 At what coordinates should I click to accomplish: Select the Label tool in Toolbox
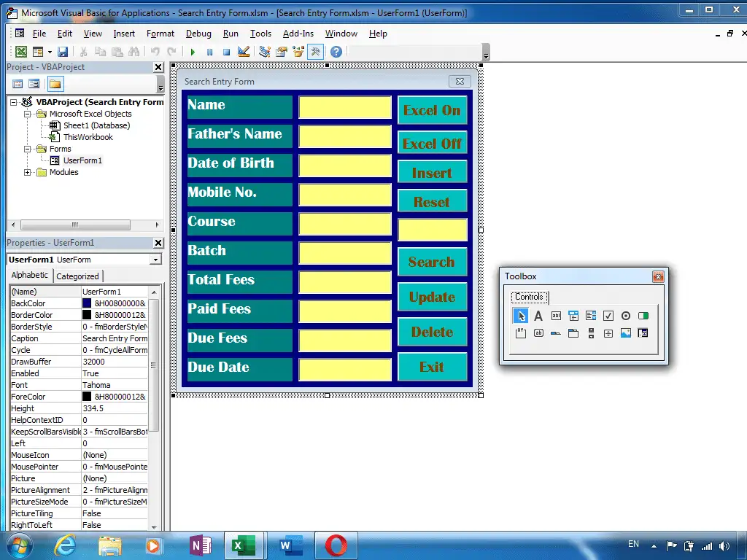[538, 315]
